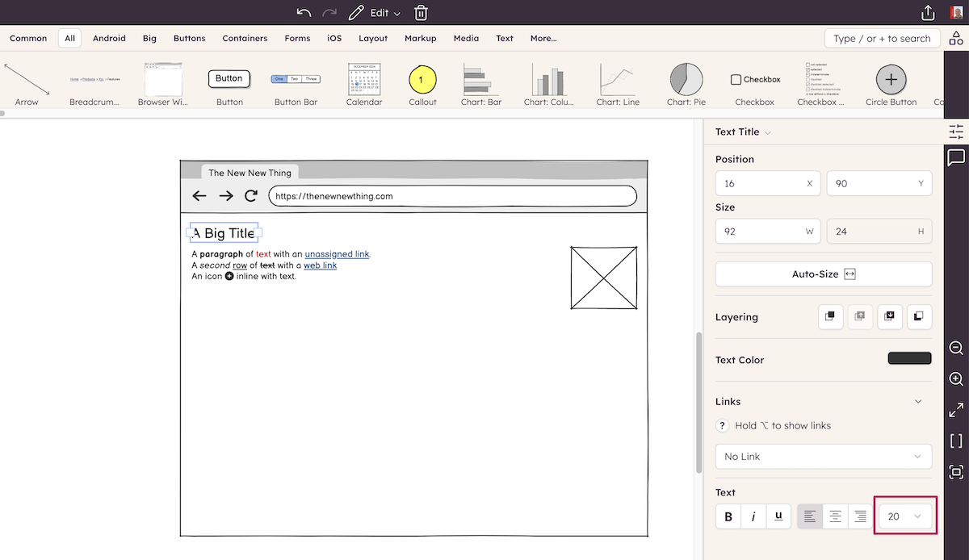969x560 pixels.
Task: Click the bring to front layering icon
Action: click(x=830, y=317)
